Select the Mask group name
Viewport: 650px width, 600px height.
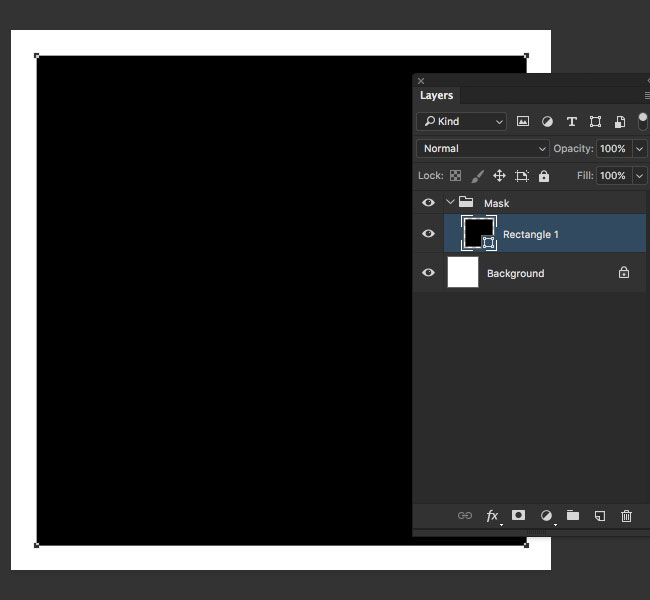(x=496, y=204)
